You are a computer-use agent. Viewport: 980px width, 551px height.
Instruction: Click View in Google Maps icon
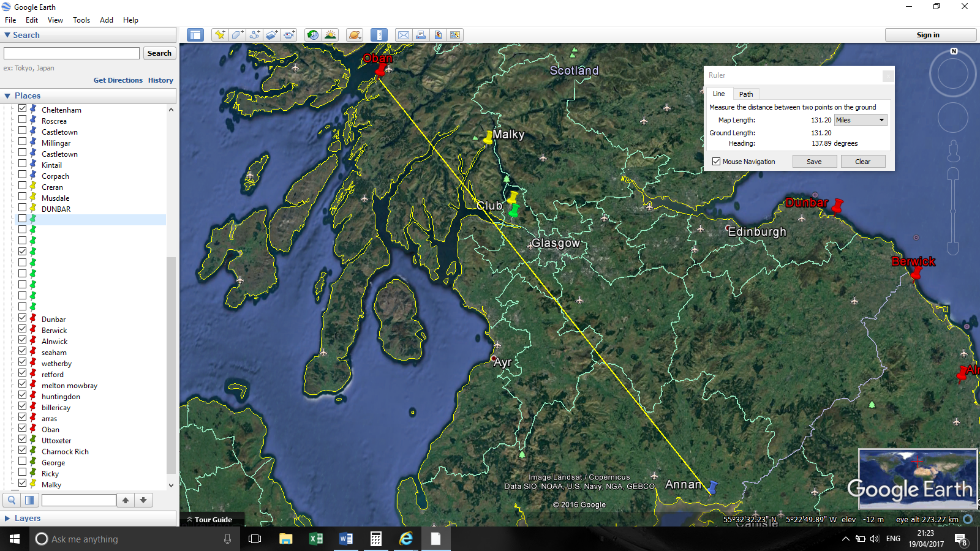pyautogui.click(x=455, y=35)
